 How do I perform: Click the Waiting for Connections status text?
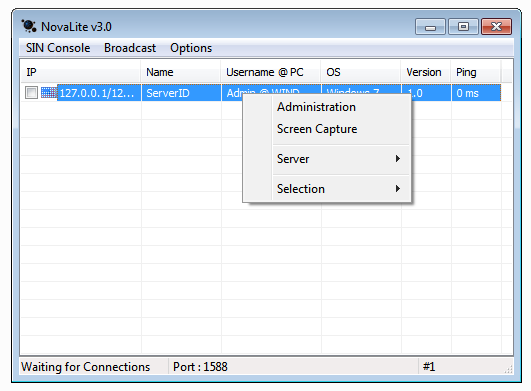86,367
